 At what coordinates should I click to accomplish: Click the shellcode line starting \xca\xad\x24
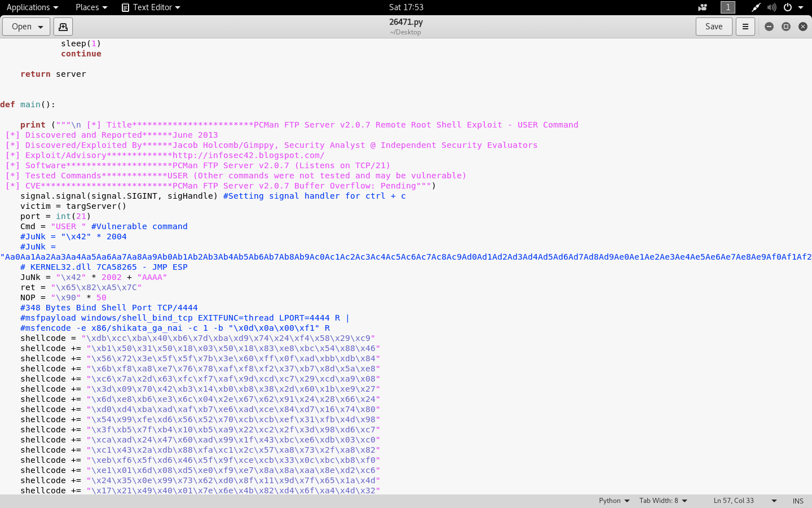(200, 440)
